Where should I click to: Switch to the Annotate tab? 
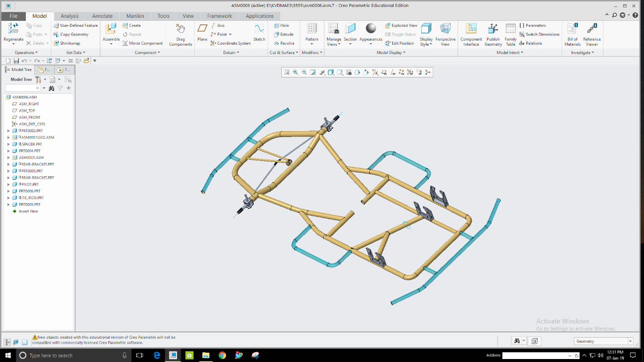point(102,16)
